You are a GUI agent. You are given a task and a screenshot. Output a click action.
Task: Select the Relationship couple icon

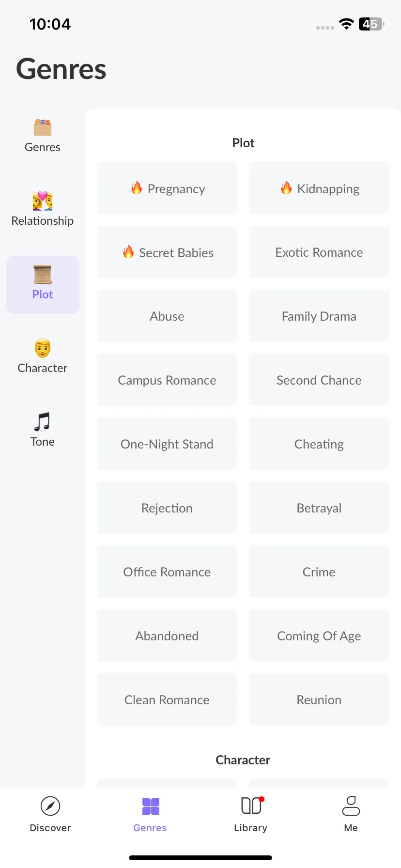tap(43, 201)
